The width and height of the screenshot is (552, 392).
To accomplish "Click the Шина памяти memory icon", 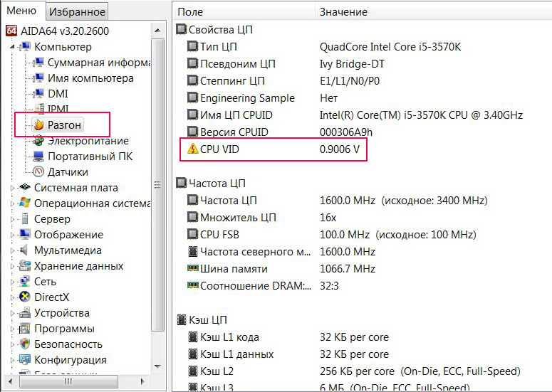I will (192, 268).
